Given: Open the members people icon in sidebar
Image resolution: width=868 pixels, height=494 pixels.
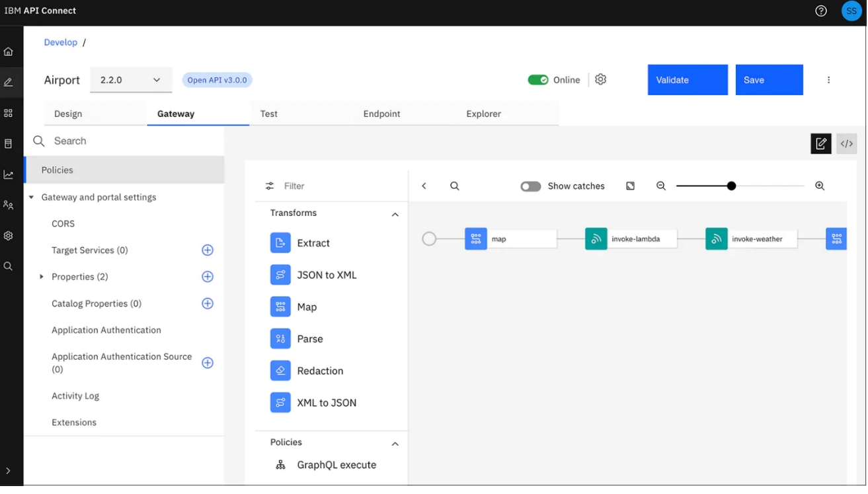Looking at the screenshot, I should 9,205.
